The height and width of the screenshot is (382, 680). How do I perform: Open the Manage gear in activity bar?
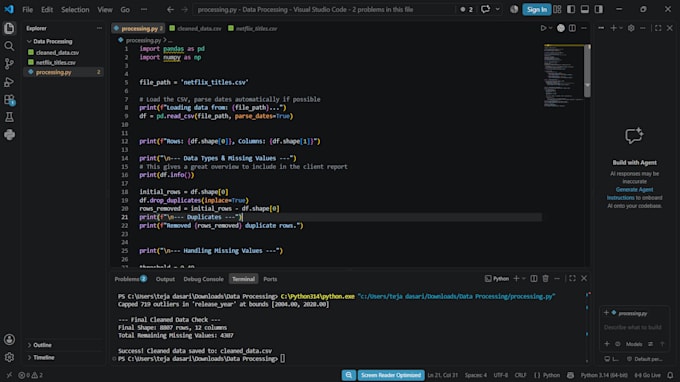[x=9, y=357]
